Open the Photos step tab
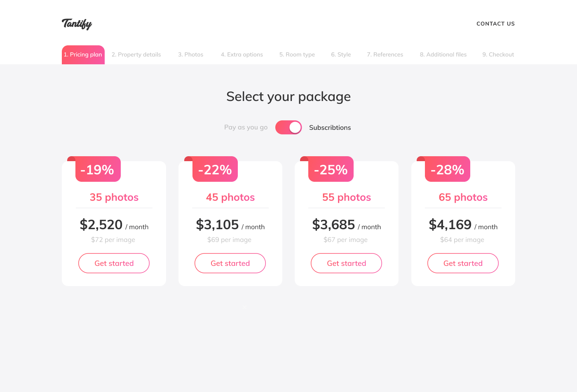 click(x=191, y=54)
